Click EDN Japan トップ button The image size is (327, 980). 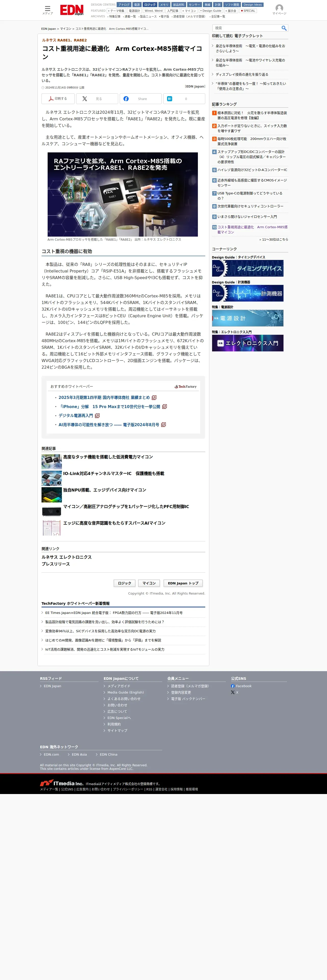[183, 583]
